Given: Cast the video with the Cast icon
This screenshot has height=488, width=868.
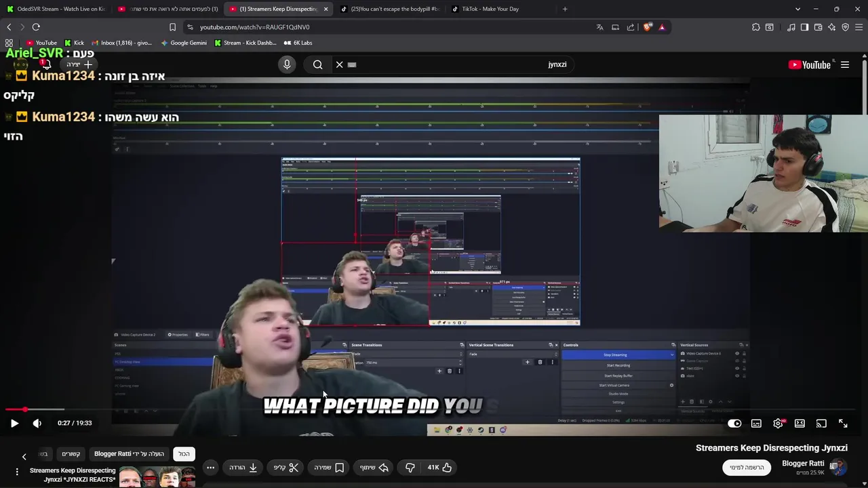Looking at the screenshot, I should [x=821, y=423].
